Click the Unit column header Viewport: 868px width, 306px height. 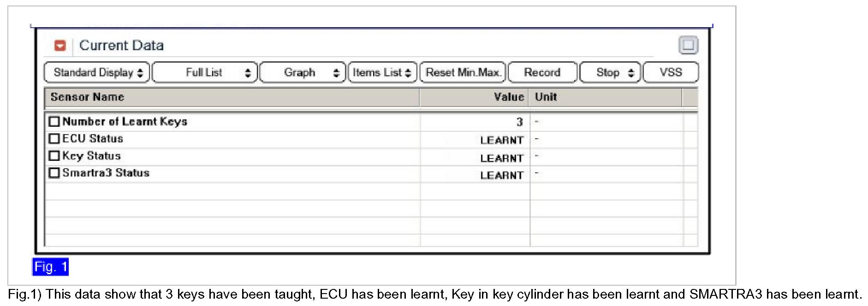click(546, 97)
